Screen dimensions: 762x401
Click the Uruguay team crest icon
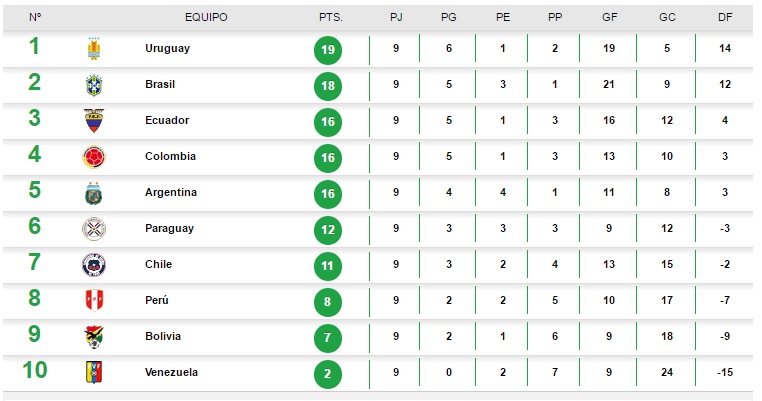(95, 48)
